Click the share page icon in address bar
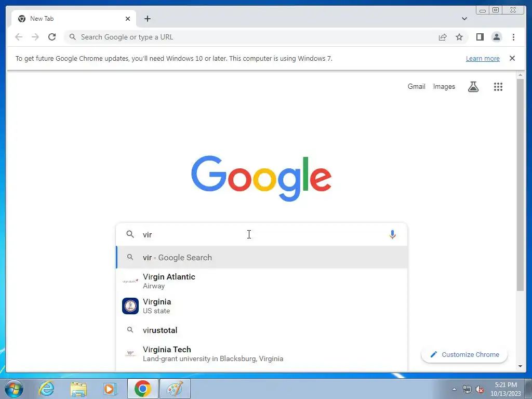Image resolution: width=532 pixels, height=399 pixels. point(443,37)
